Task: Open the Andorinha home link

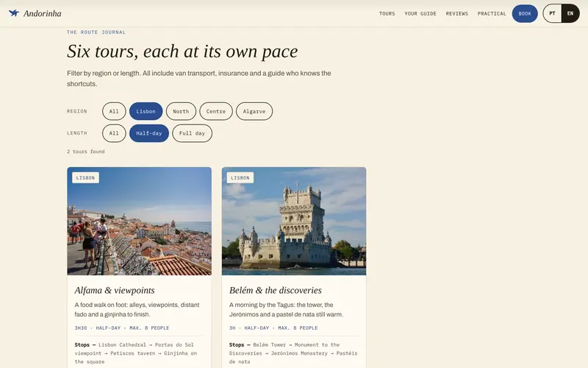Action: 35,13
